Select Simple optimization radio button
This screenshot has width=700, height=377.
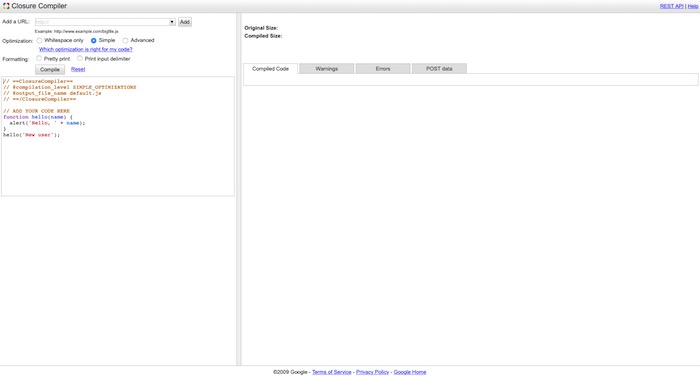(x=94, y=41)
